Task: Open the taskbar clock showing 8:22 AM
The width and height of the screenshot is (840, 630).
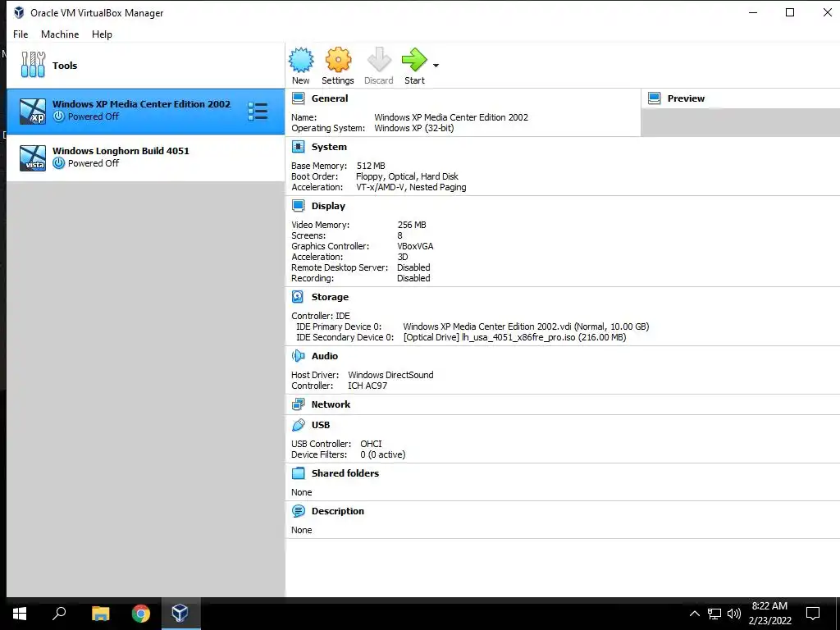Action: 769,614
